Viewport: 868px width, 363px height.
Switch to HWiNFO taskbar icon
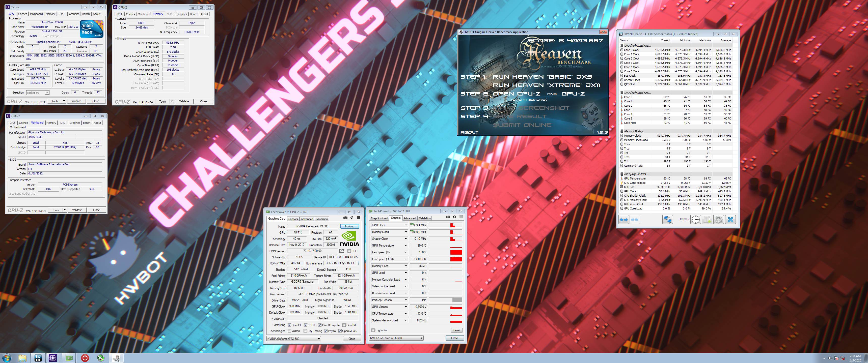click(38, 358)
